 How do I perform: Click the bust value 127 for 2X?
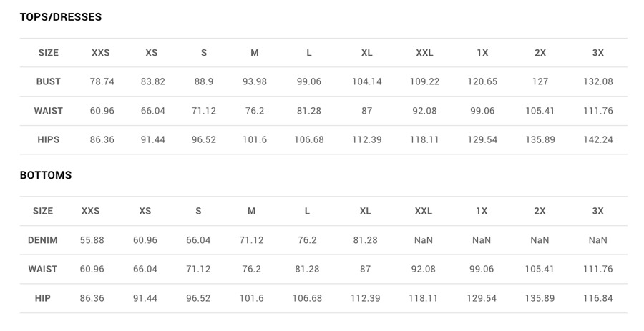tap(540, 81)
